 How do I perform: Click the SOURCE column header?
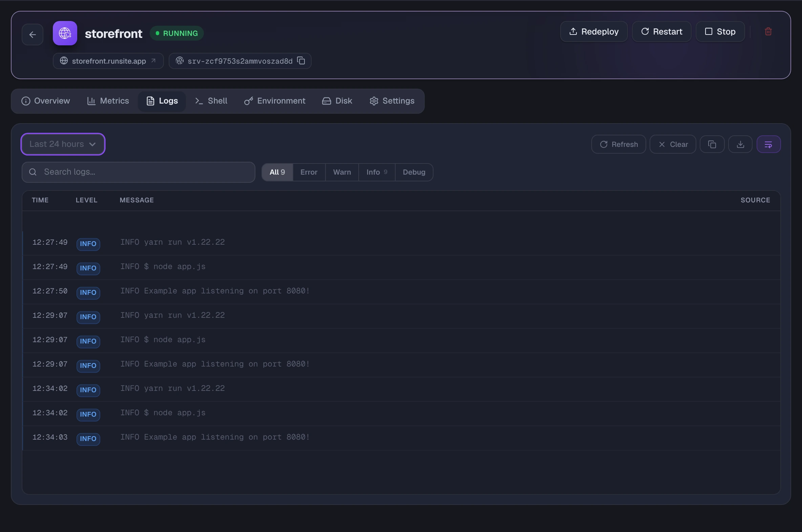tap(755, 200)
